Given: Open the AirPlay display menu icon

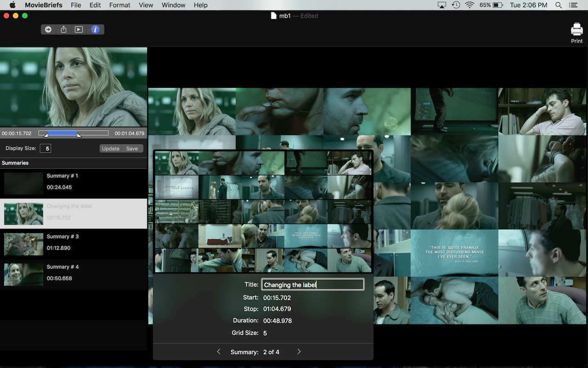Looking at the screenshot, I should [442, 5].
